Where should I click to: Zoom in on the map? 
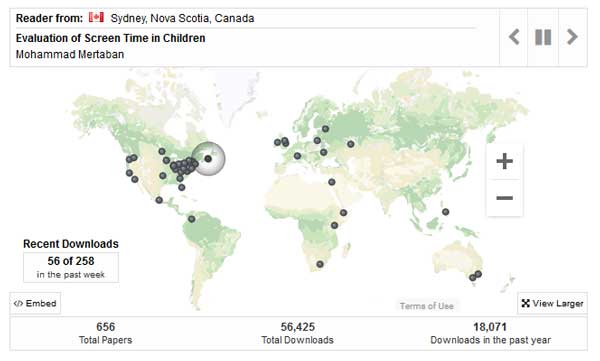tap(504, 161)
